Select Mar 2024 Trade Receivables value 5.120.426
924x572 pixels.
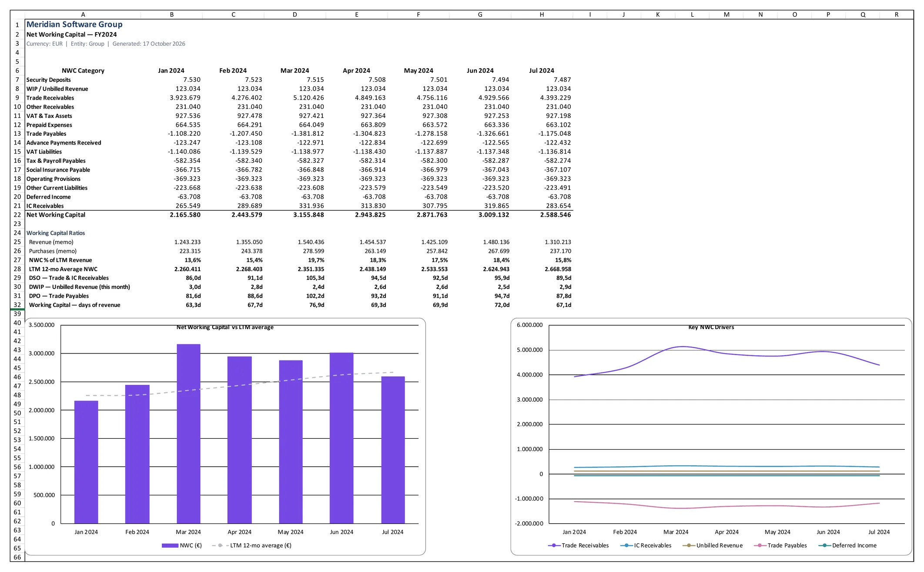tap(308, 98)
